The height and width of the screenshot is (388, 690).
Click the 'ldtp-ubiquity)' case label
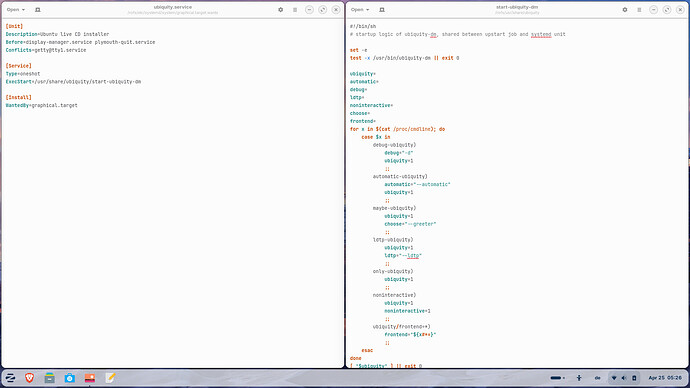coord(393,240)
